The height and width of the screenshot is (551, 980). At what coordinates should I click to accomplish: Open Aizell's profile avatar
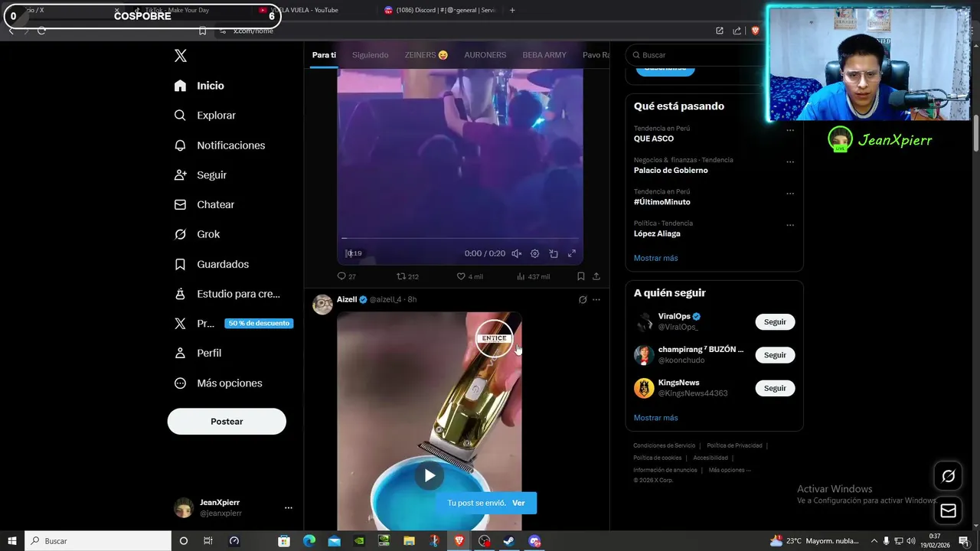[x=323, y=305]
